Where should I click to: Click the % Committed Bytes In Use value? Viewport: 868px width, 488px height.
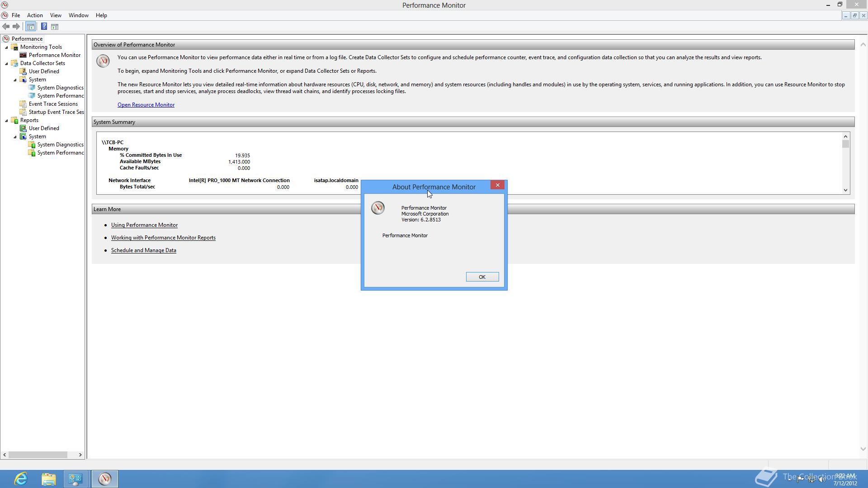242,155
